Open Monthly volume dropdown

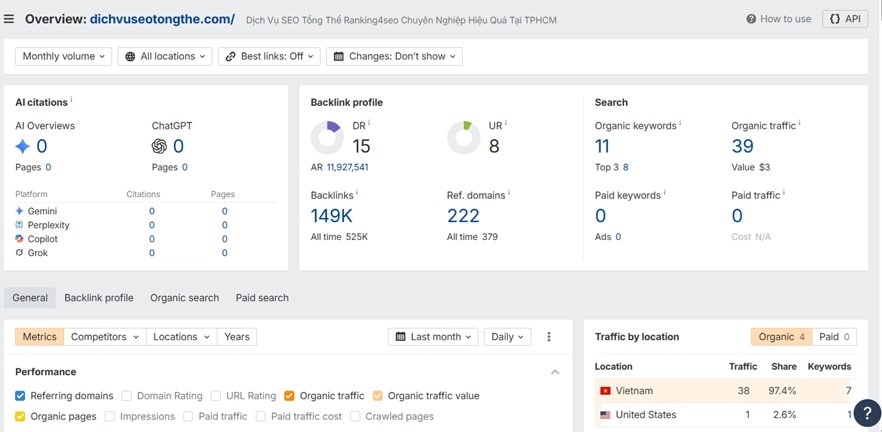click(x=64, y=56)
